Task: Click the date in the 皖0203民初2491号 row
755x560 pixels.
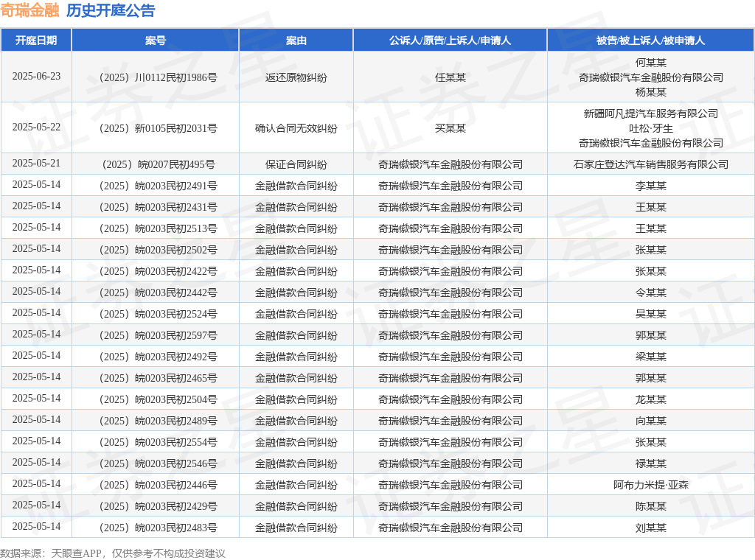Action: (37, 185)
